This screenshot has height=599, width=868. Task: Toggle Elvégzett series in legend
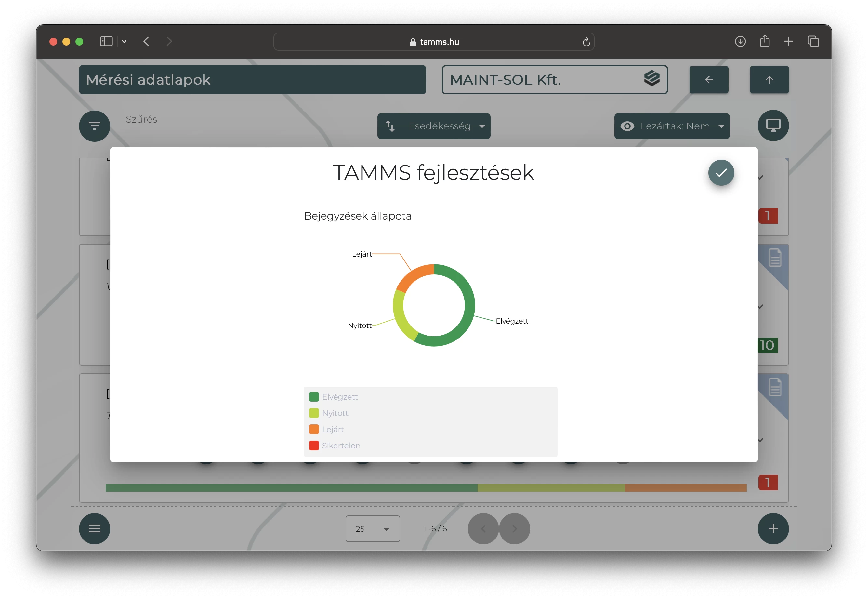pyautogui.click(x=333, y=397)
